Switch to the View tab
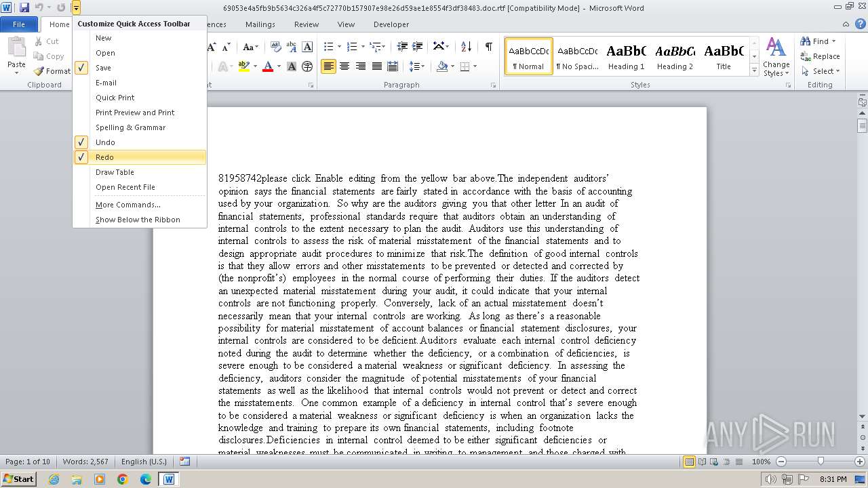 (x=346, y=24)
